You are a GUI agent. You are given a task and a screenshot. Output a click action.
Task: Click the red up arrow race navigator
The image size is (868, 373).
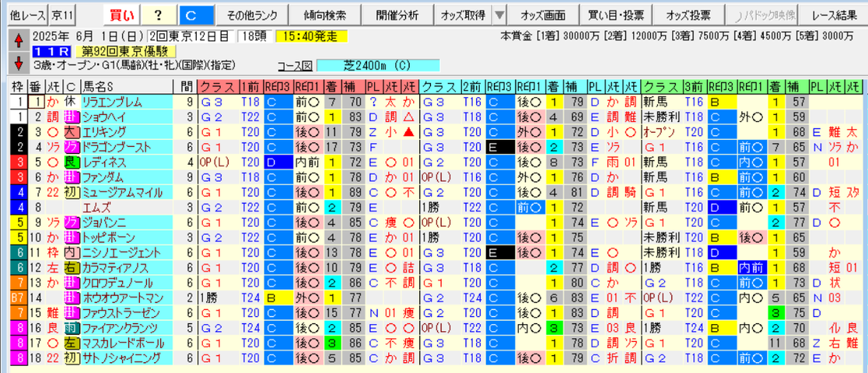pos(18,40)
